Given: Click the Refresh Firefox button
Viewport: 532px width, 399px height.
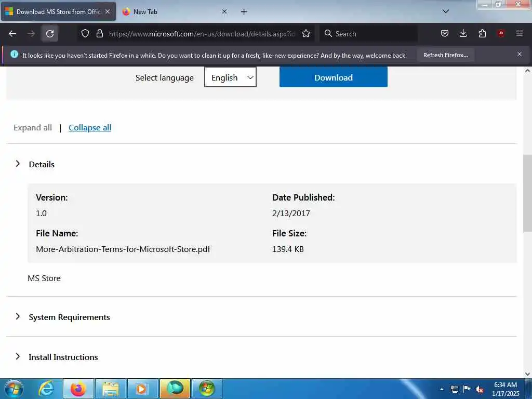Looking at the screenshot, I should coord(445,55).
